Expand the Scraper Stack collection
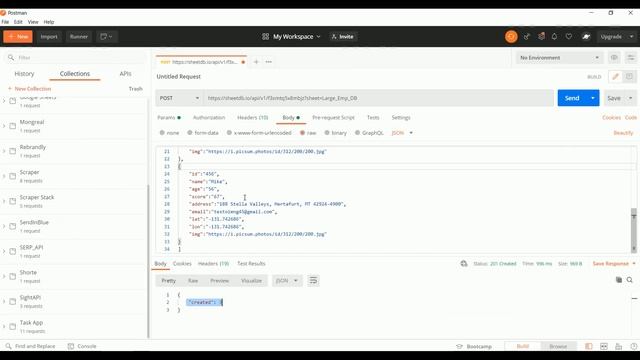This screenshot has height=360, width=640. click(4, 201)
